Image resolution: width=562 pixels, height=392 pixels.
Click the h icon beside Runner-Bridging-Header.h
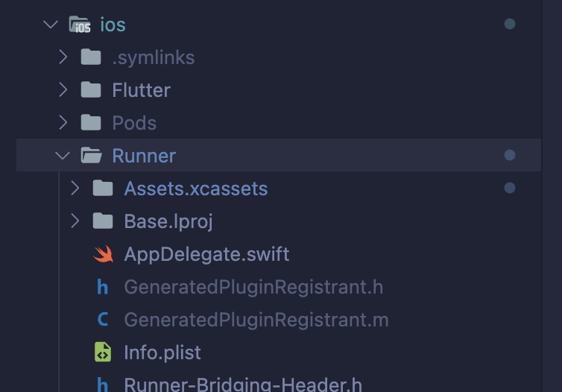tap(103, 385)
